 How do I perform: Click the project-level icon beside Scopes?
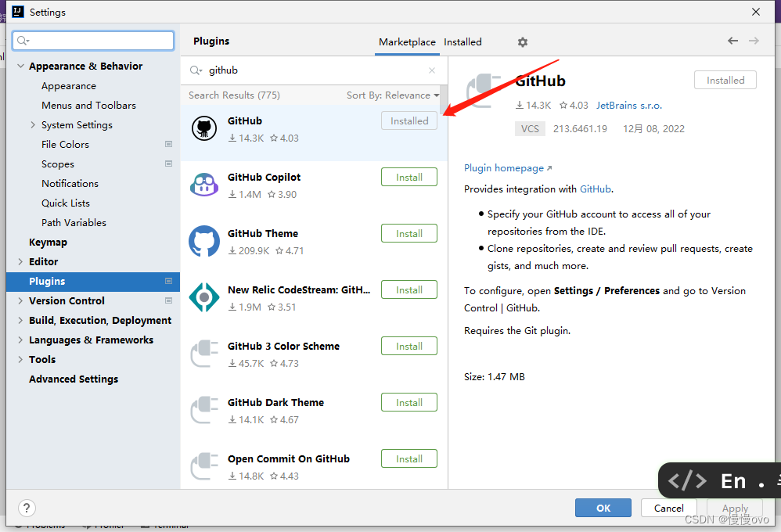tap(168, 164)
